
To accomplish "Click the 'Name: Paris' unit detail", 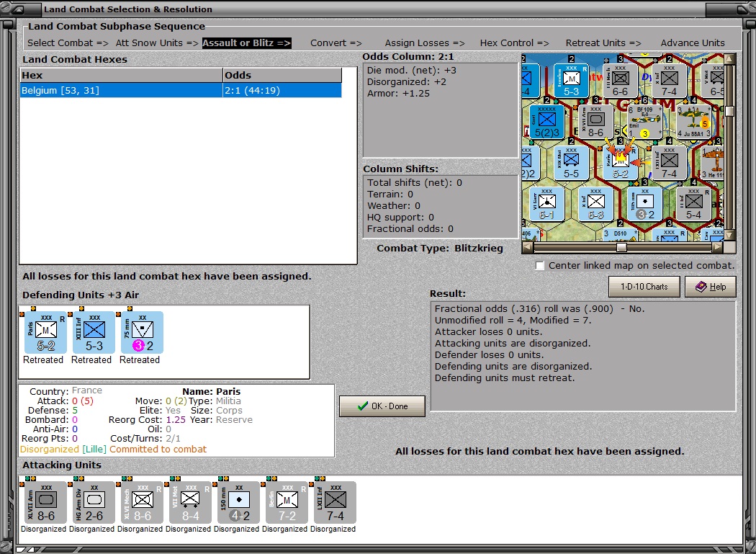I will (x=211, y=392).
